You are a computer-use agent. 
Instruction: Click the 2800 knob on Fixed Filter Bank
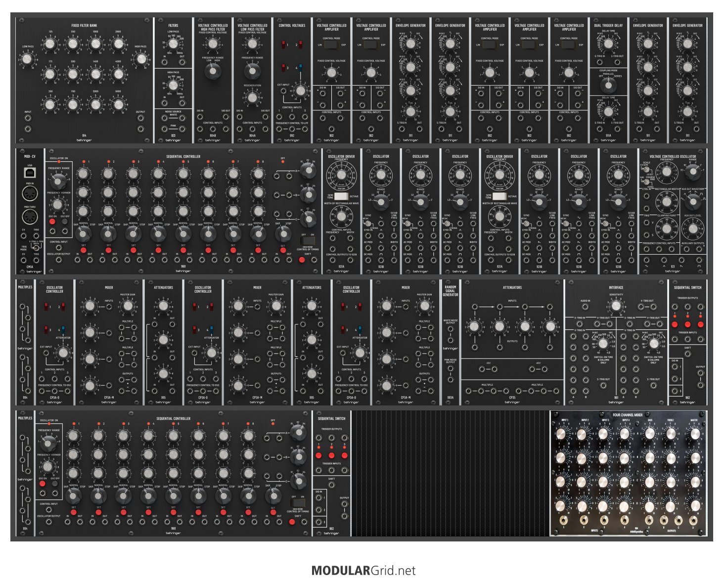pyautogui.click(x=118, y=45)
